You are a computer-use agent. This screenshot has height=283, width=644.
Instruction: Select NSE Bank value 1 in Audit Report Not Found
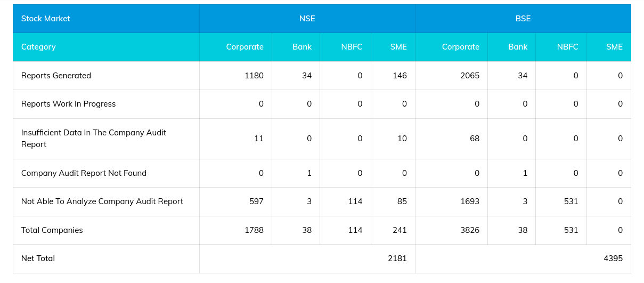[x=309, y=173]
